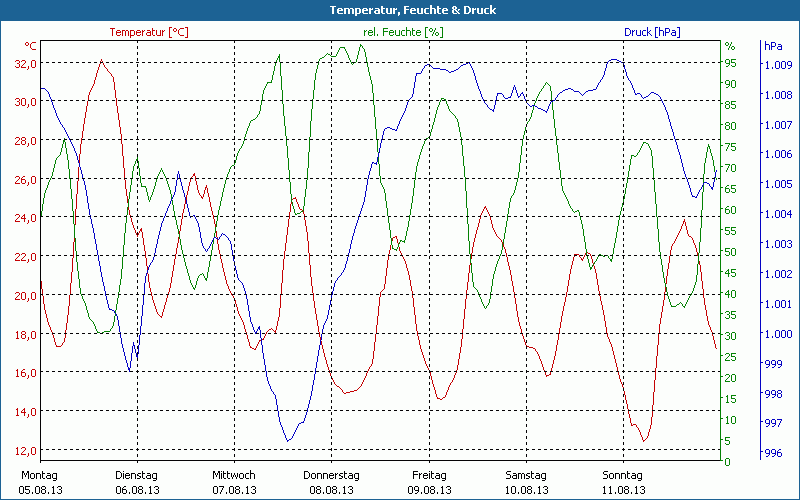Click the 'Dienstag' day label

(137, 475)
